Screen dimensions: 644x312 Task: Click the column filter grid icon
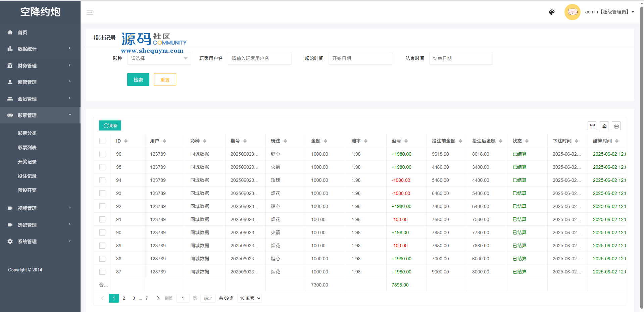point(592,126)
